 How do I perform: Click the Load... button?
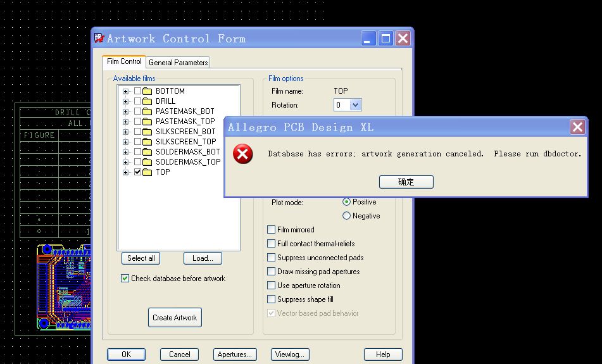[x=203, y=258]
